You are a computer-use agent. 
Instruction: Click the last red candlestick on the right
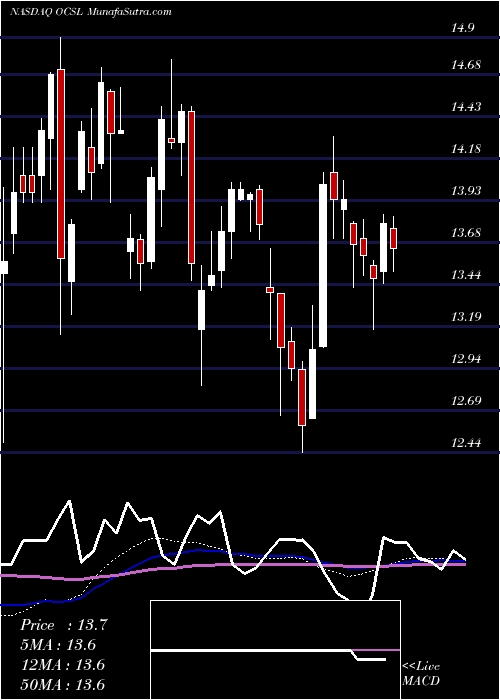[393, 238]
